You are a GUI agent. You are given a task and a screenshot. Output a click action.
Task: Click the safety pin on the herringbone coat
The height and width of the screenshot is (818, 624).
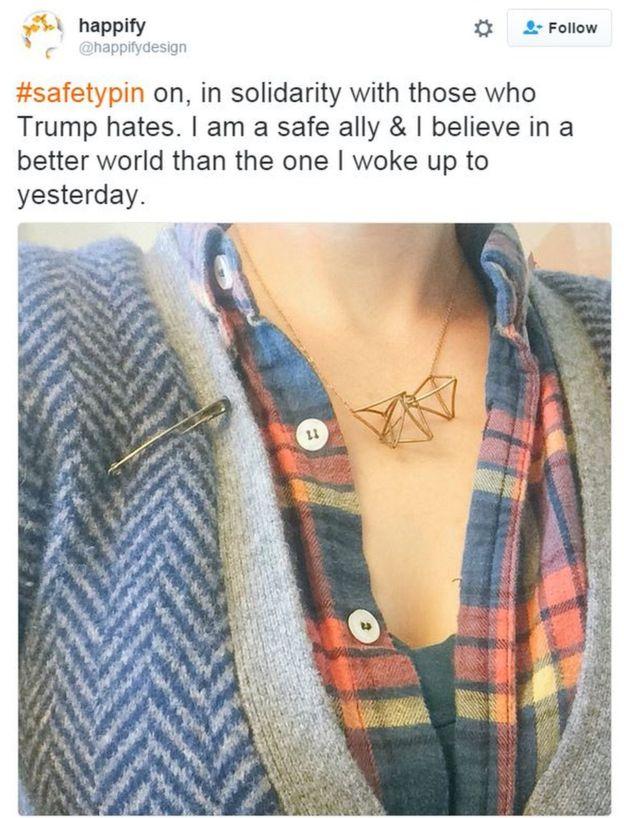(169, 437)
